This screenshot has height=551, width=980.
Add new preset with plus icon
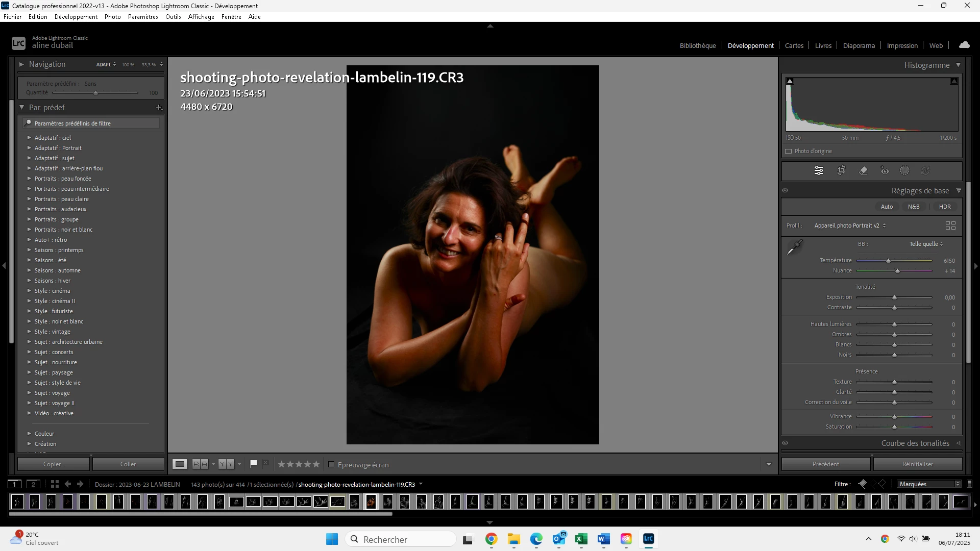pyautogui.click(x=159, y=108)
